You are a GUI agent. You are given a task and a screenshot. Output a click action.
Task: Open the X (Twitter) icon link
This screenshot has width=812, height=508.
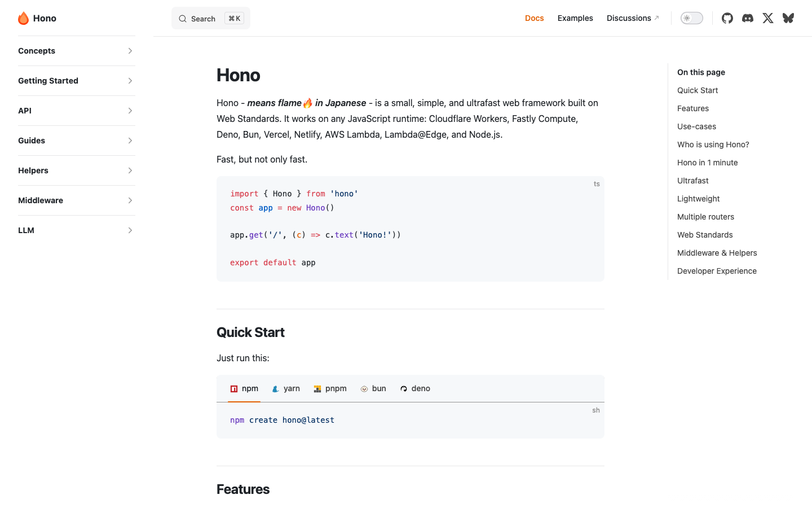[x=768, y=18]
